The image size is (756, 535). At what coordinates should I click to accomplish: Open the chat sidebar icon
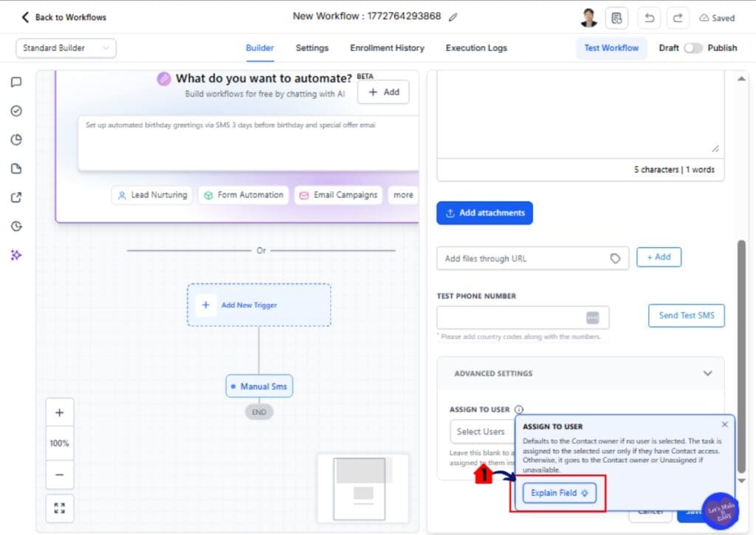[x=16, y=82]
